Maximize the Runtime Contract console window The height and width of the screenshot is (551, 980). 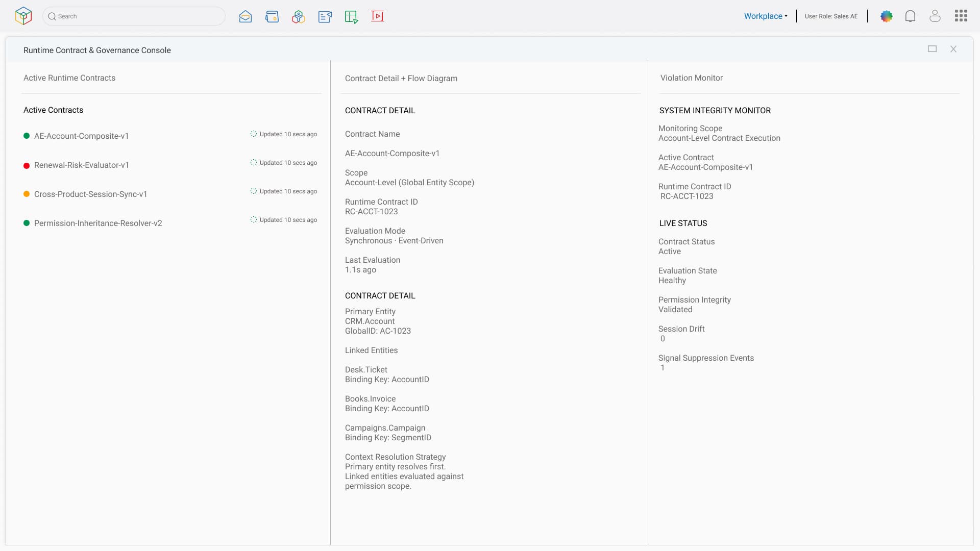(x=932, y=49)
